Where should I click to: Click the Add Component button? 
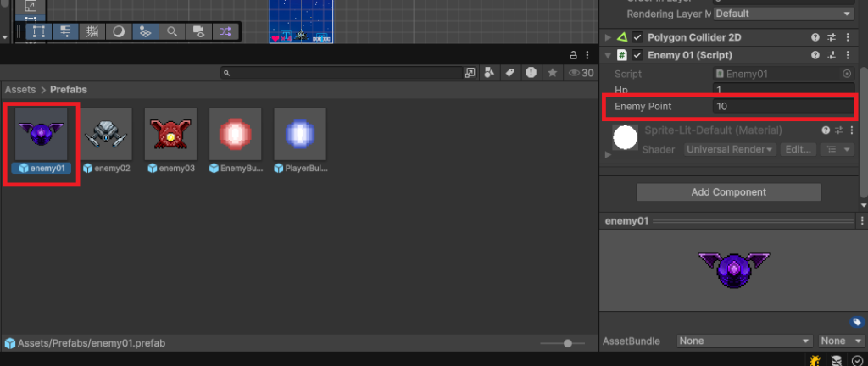click(728, 192)
